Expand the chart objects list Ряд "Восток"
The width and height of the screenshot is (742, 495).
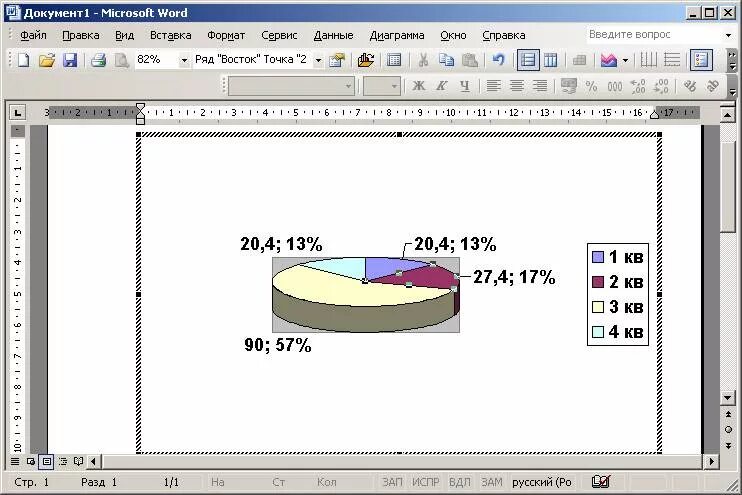tap(318, 60)
